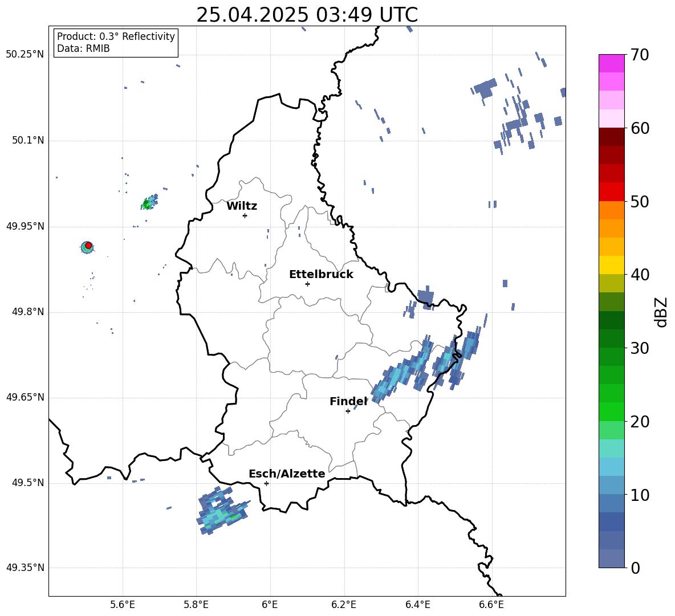Click the 6.6°E longitude label
Image resolution: width=675 pixels, height=616 pixels.
click(491, 605)
